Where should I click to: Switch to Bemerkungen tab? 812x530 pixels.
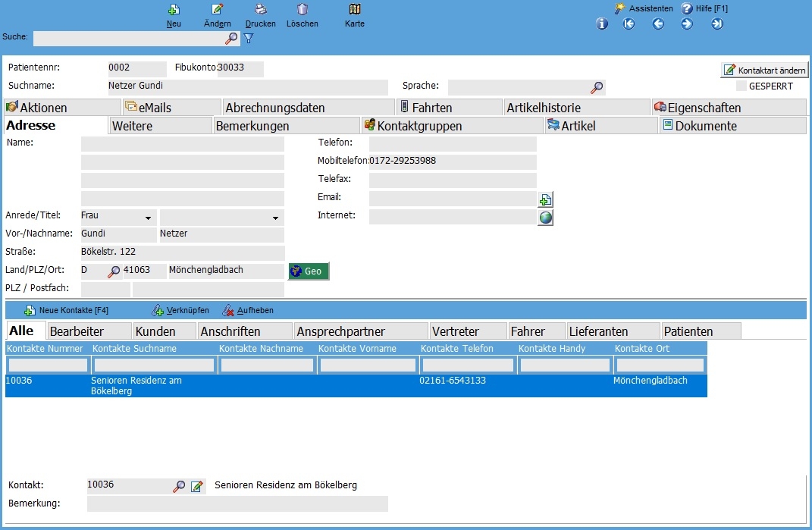287,125
